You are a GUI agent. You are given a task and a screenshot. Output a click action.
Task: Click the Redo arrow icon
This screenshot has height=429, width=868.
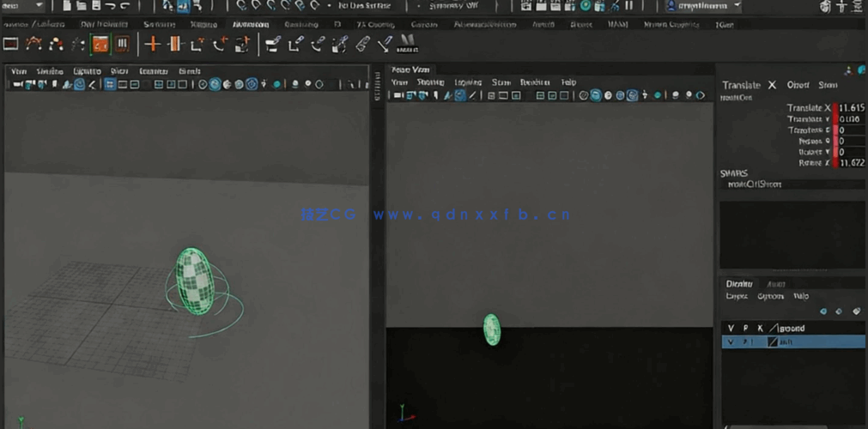[126, 6]
